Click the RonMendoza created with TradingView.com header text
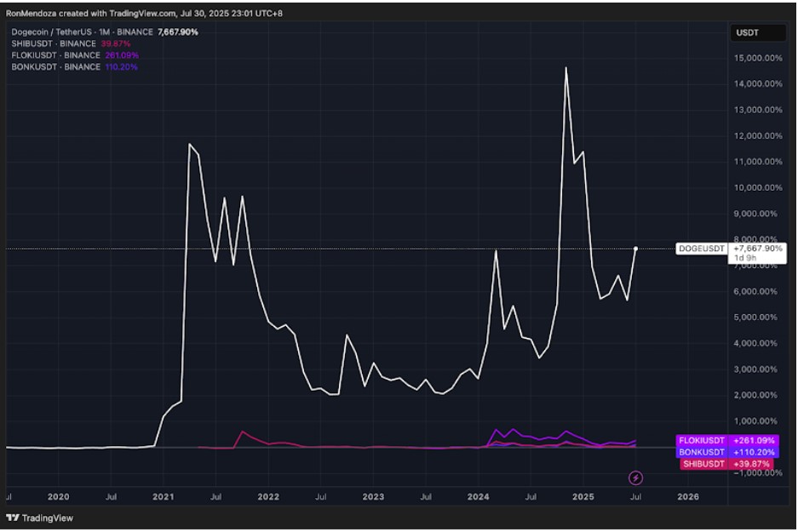Image resolution: width=798 pixels, height=532 pixels. (144, 14)
